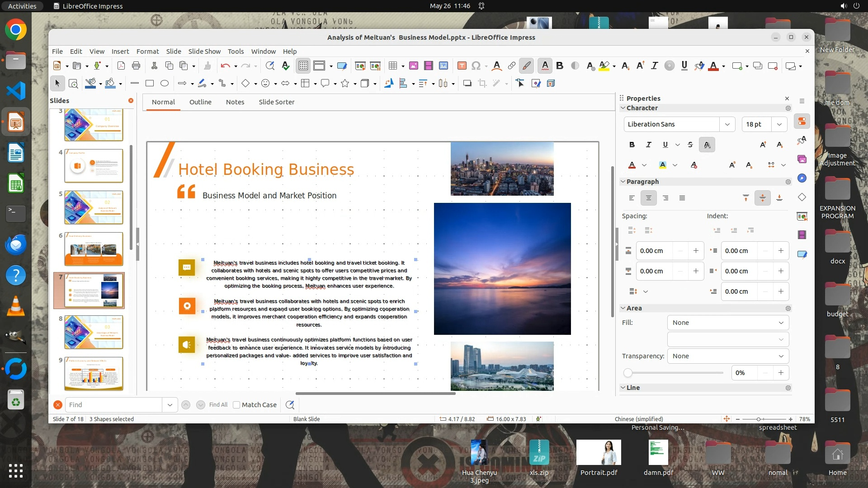Viewport: 868px width, 488px height.
Task: Click the Find All button
Action: [x=218, y=405]
